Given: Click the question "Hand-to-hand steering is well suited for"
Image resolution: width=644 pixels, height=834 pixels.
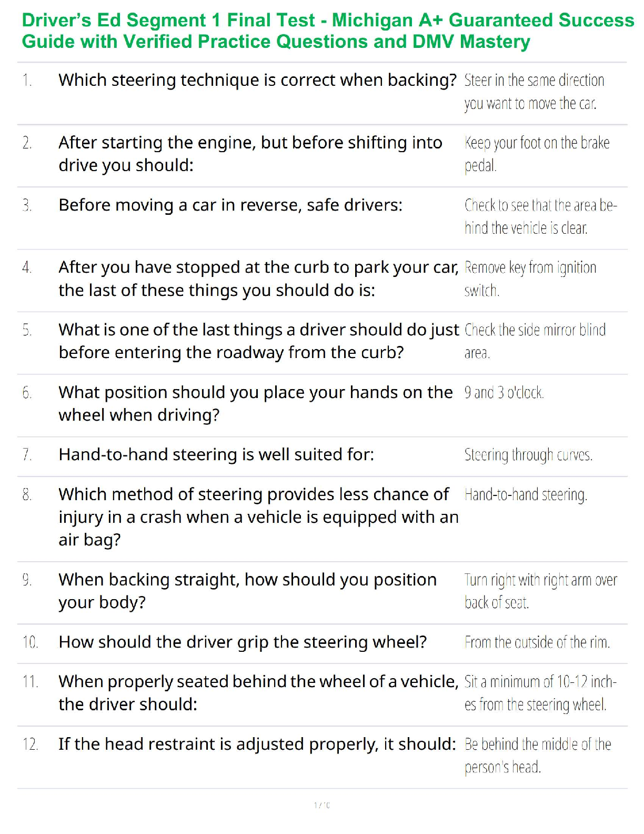Looking at the screenshot, I should 216,454.
